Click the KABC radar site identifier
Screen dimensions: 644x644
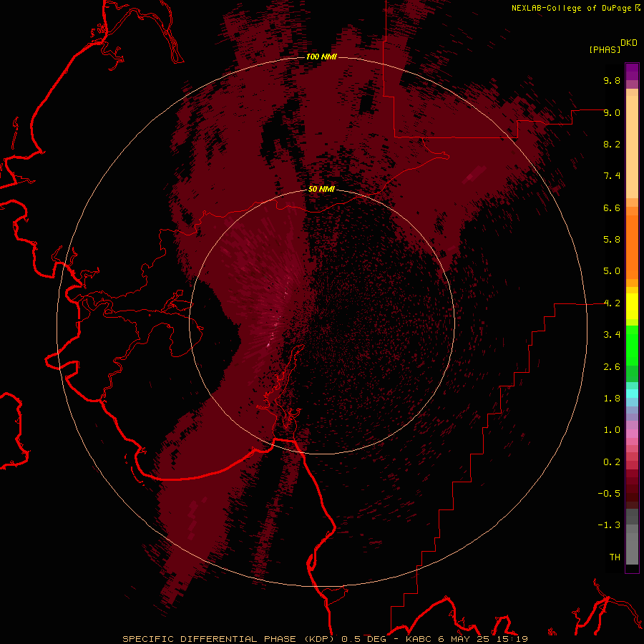pos(420,639)
